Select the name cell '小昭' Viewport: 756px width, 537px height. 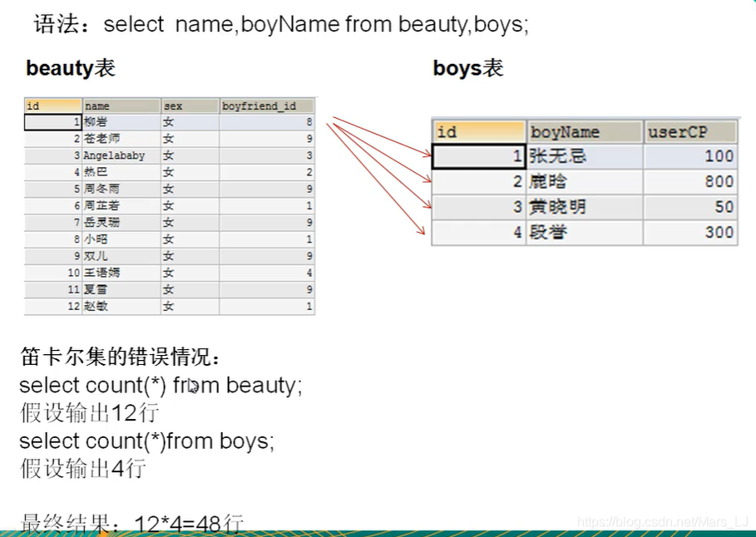click(x=121, y=239)
